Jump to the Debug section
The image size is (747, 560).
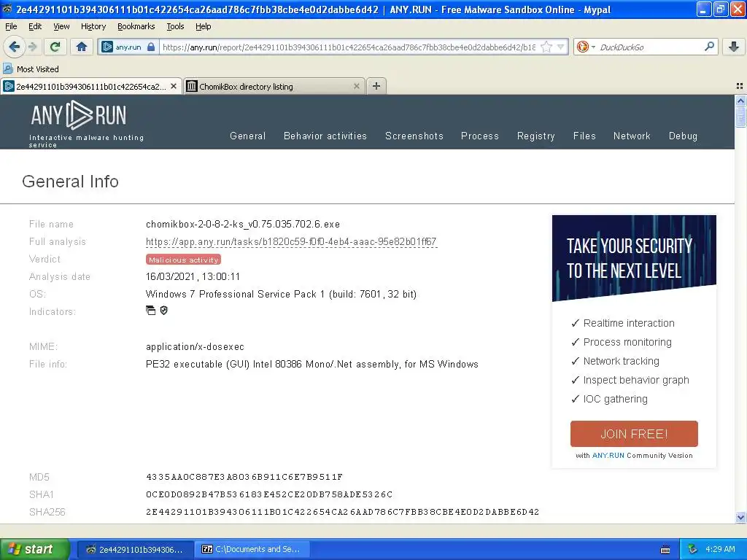[683, 136]
